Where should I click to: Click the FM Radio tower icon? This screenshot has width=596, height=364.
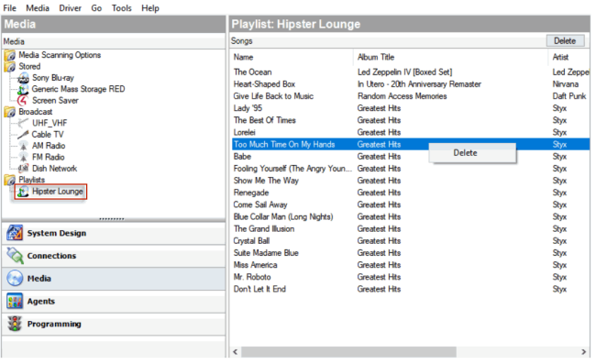pos(23,158)
